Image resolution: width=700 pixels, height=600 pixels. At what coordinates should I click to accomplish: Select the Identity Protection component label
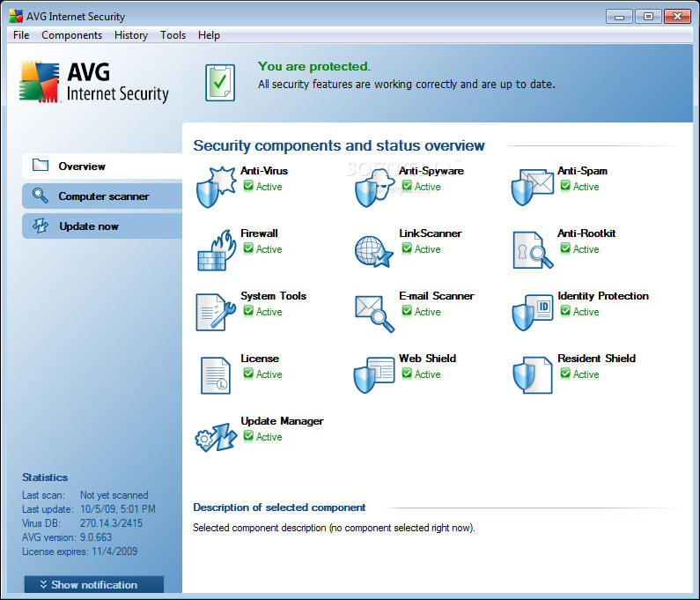click(x=602, y=296)
